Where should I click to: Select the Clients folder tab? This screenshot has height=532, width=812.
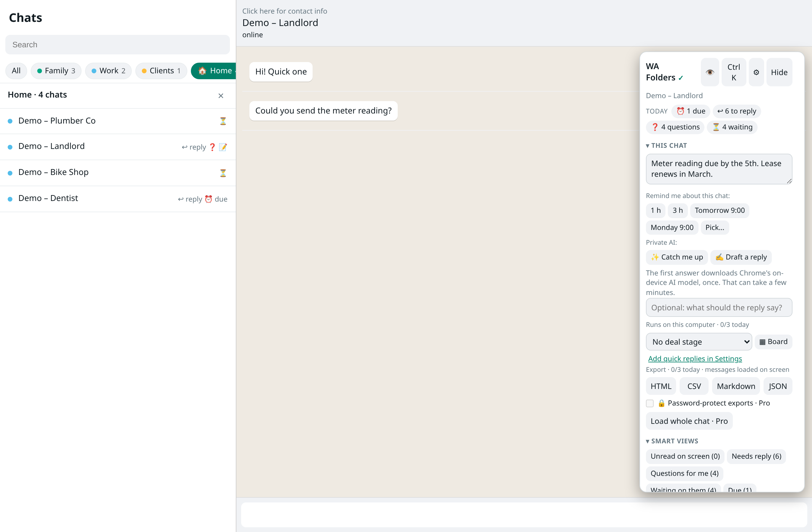(161, 71)
